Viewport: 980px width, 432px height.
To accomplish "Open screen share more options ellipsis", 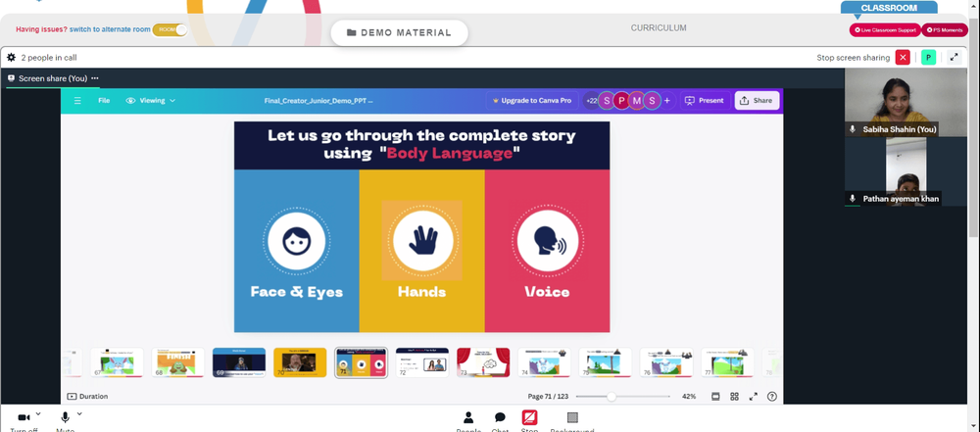I will [95, 78].
